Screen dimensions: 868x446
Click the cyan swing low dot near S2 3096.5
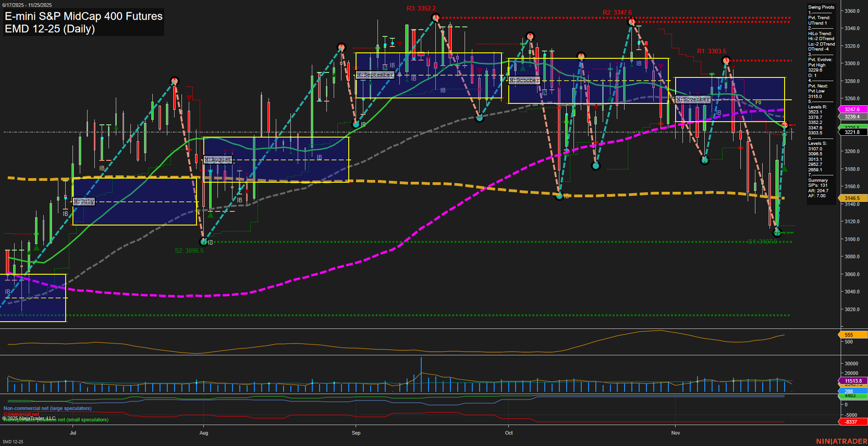pyautogui.click(x=203, y=242)
